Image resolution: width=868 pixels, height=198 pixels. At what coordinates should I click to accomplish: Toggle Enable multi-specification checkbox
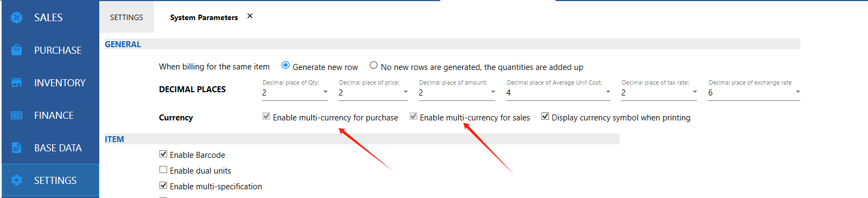click(x=163, y=186)
